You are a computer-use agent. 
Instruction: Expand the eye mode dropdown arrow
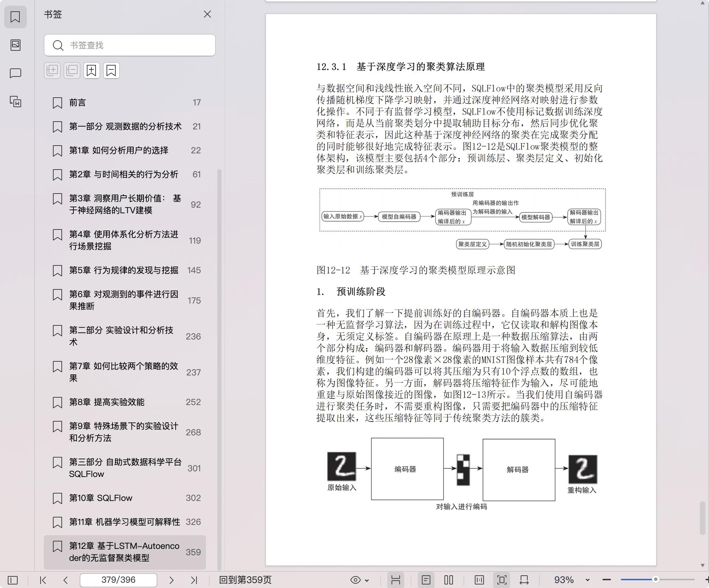coord(367,580)
